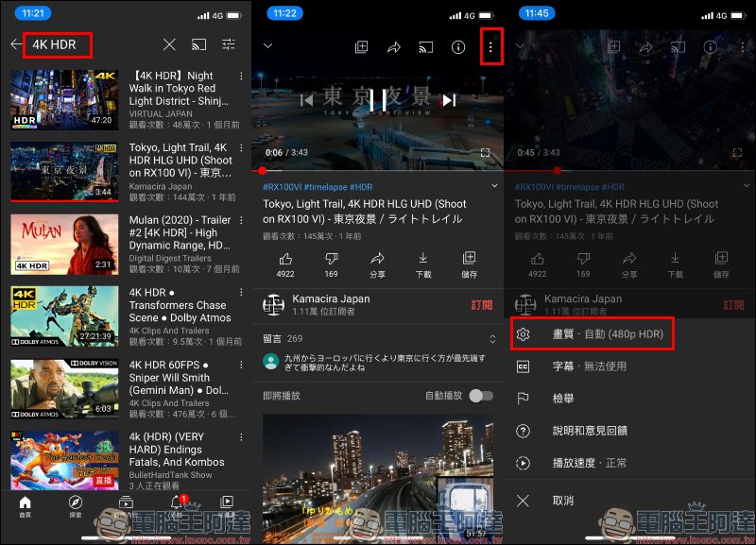Tap the back arrow beside the search field

(16, 44)
